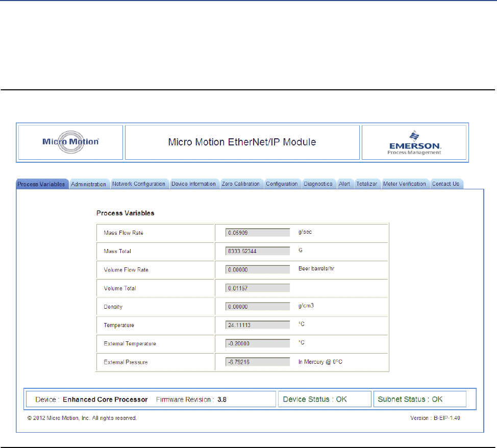Switch to the Network Configuration tab
Image resolution: width=497 pixels, height=448 pixels.
point(139,184)
